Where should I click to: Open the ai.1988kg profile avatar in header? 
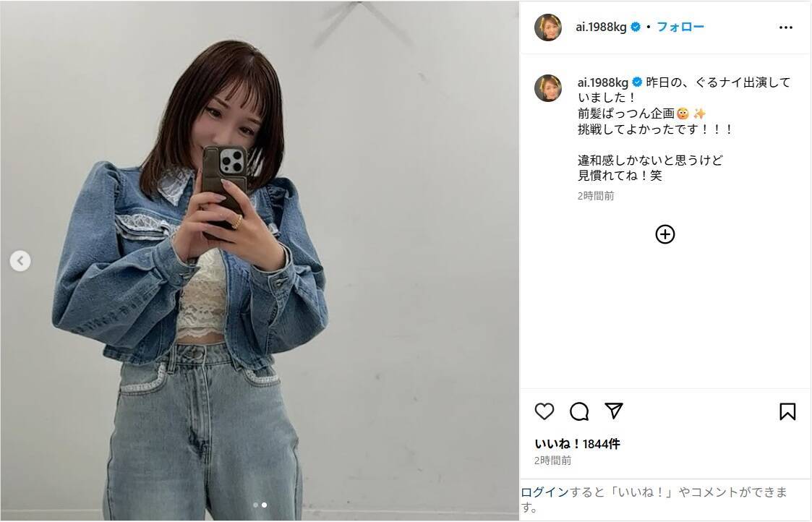pyautogui.click(x=548, y=27)
